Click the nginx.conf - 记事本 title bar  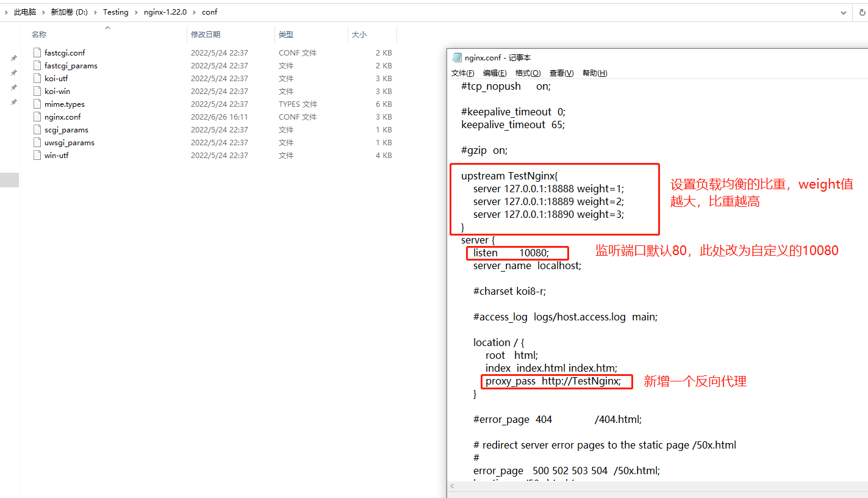(x=658, y=57)
